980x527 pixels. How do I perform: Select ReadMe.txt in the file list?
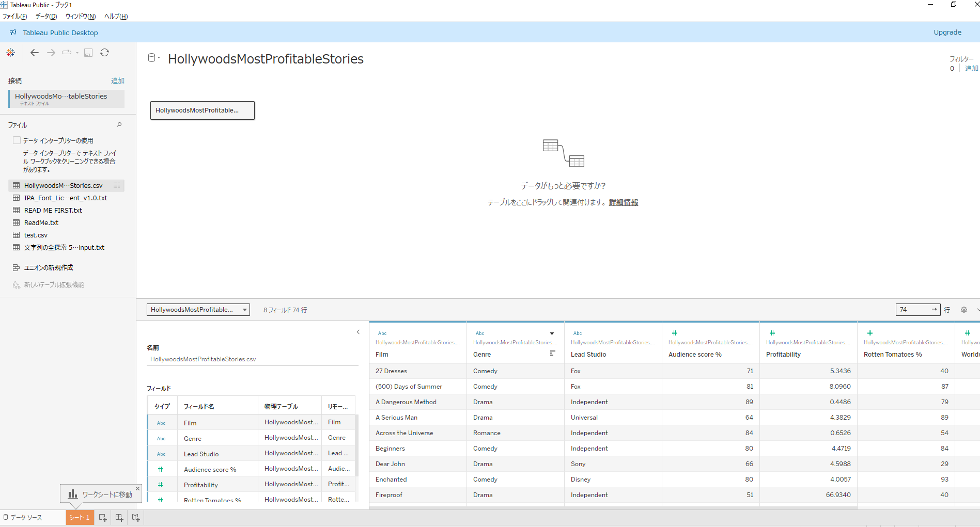click(41, 222)
